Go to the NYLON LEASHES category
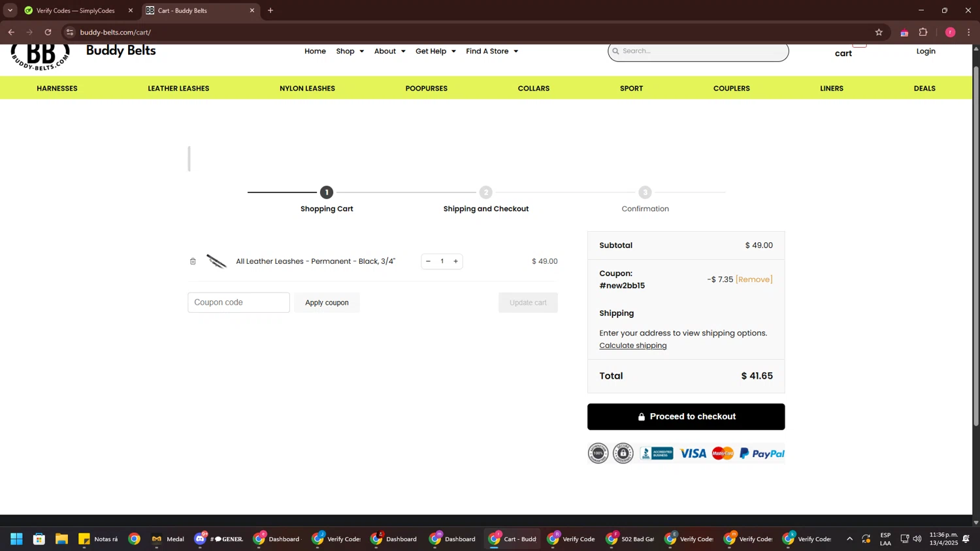The width and height of the screenshot is (980, 551). (x=307, y=88)
